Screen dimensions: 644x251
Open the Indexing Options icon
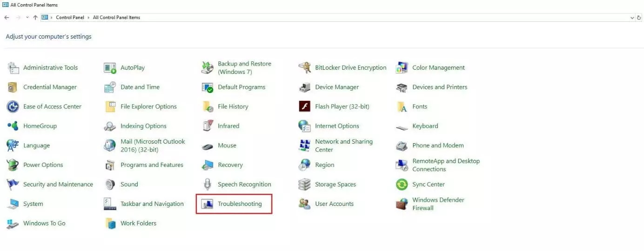[110, 126]
